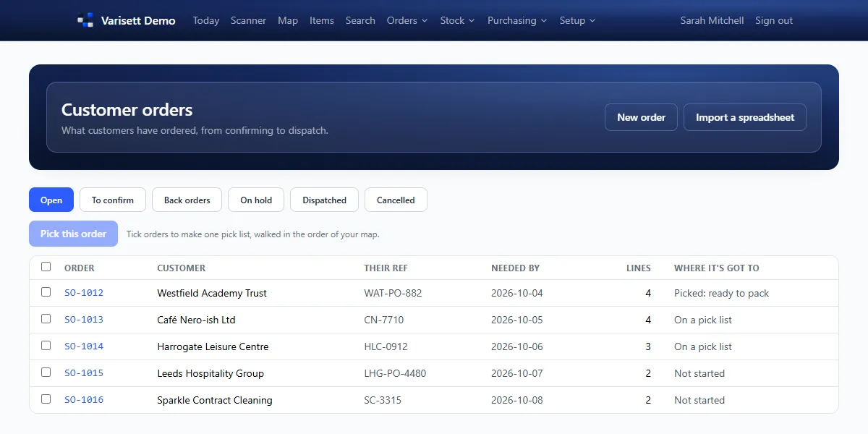The width and height of the screenshot is (868, 434).
Task: Click needed-by date 2026-10-04
Action: pyautogui.click(x=516, y=293)
